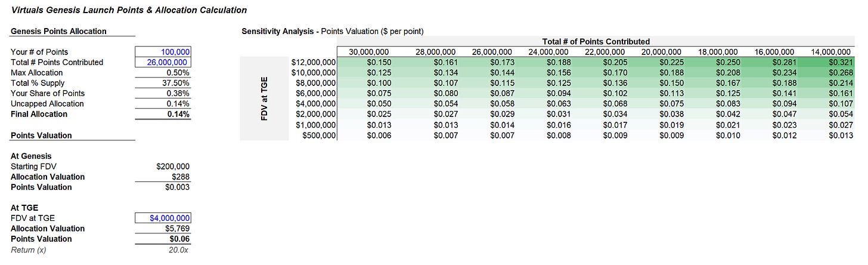This screenshot has width=868, height=265.
Task: Click the Return (x) label
Action: [x=28, y=249]
